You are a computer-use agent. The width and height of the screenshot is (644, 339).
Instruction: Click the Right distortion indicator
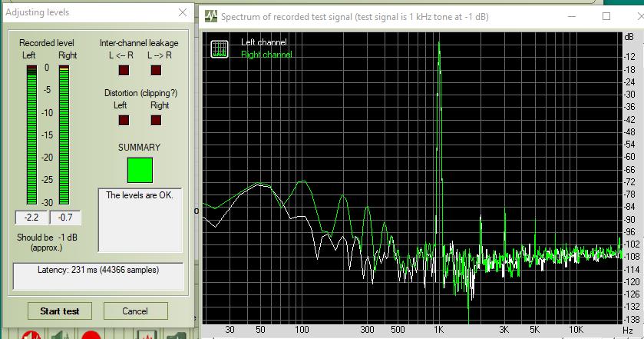tap(156, 120)
